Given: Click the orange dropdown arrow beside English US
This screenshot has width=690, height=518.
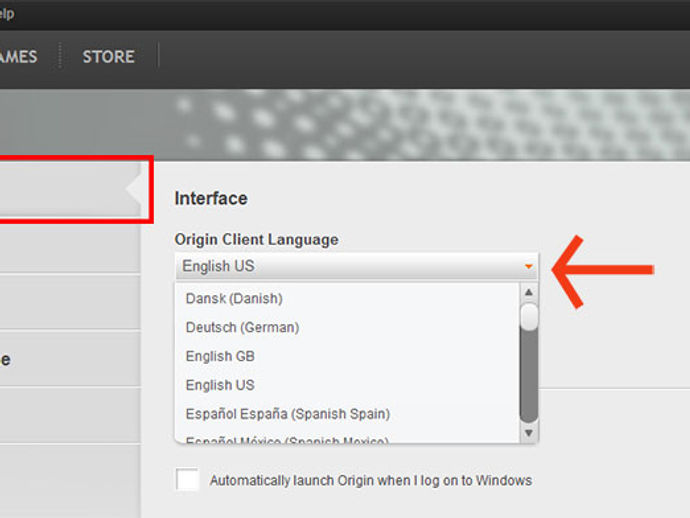Looking at the screenshot, I should pyautogui.click(x=529, y=266).
